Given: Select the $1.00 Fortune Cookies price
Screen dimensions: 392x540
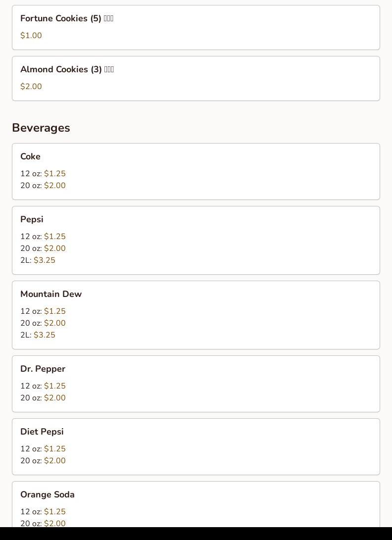Looking at the screenshot, I should pos(31,36).
